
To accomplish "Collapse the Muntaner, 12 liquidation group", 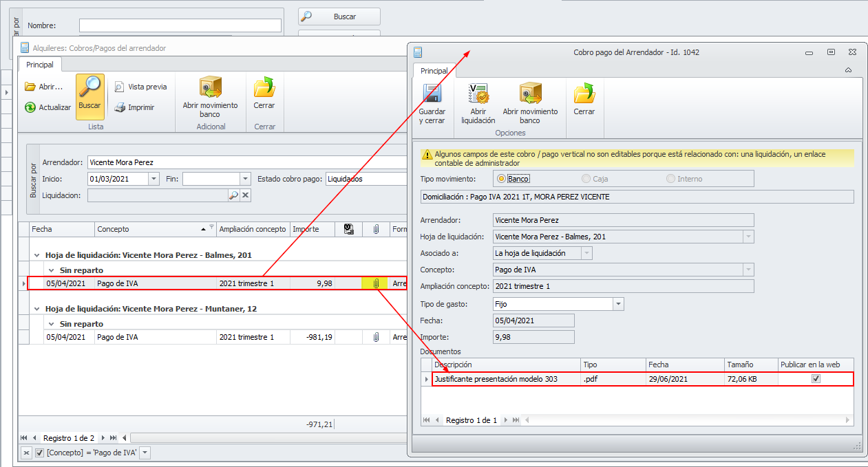I will pyautogui.click(x=37, y=309).
